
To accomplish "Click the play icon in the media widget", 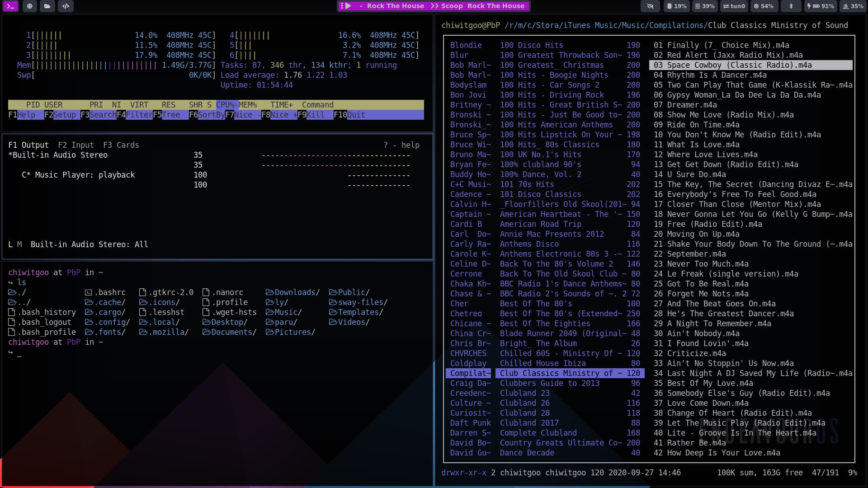I will 348,6.
